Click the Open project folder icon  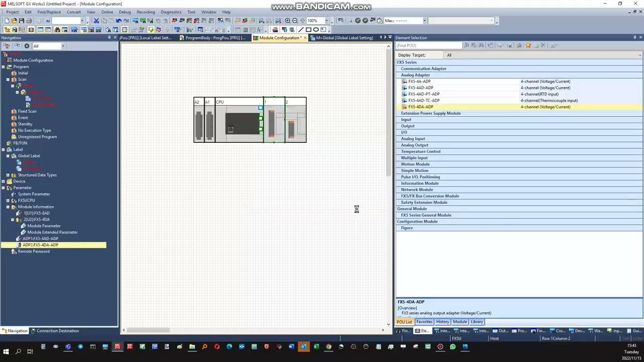(14, 21)
